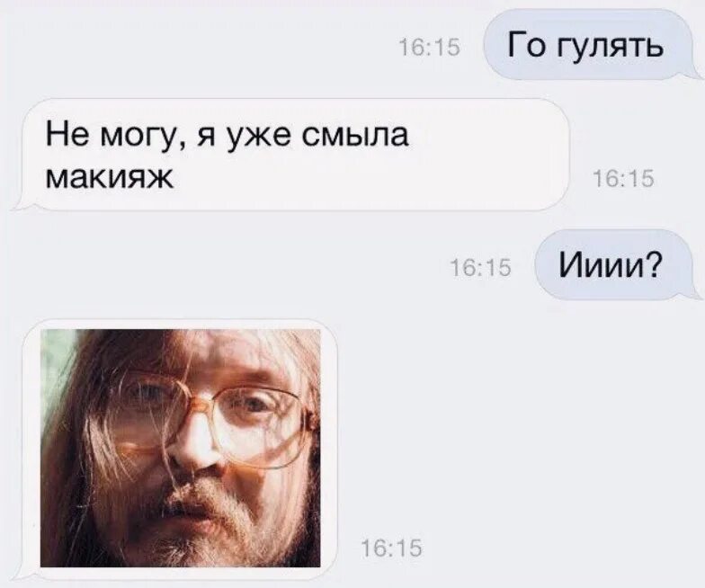
Task: Click the 16:15 timestamp next to the photo
Action: point(392,548)
